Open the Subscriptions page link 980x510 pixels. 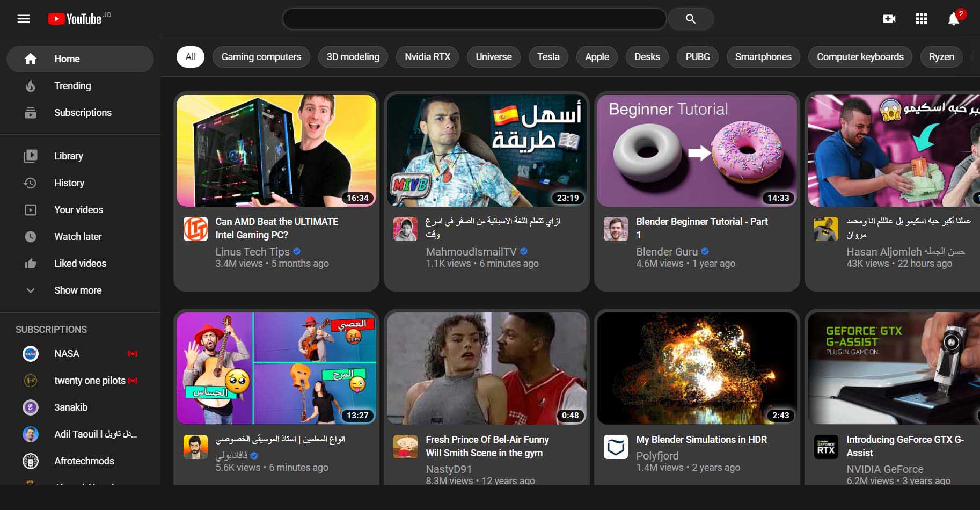point(80,113)
